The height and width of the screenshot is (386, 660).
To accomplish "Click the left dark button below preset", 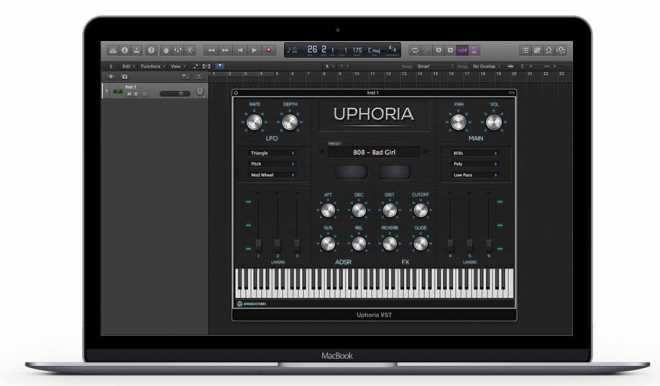I will 351,172.
